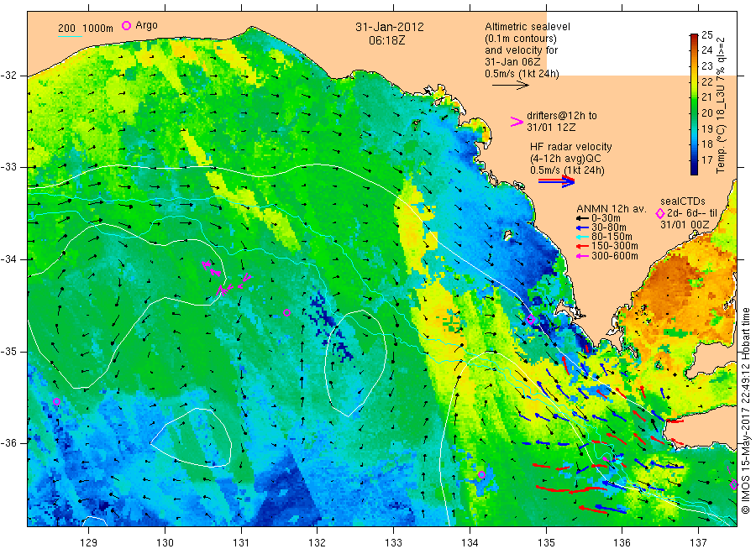Image resolution: width=756 pixels, height=554 pixels.
Task: Click the 22 label on the colorbar
Action: click(706, 81)
